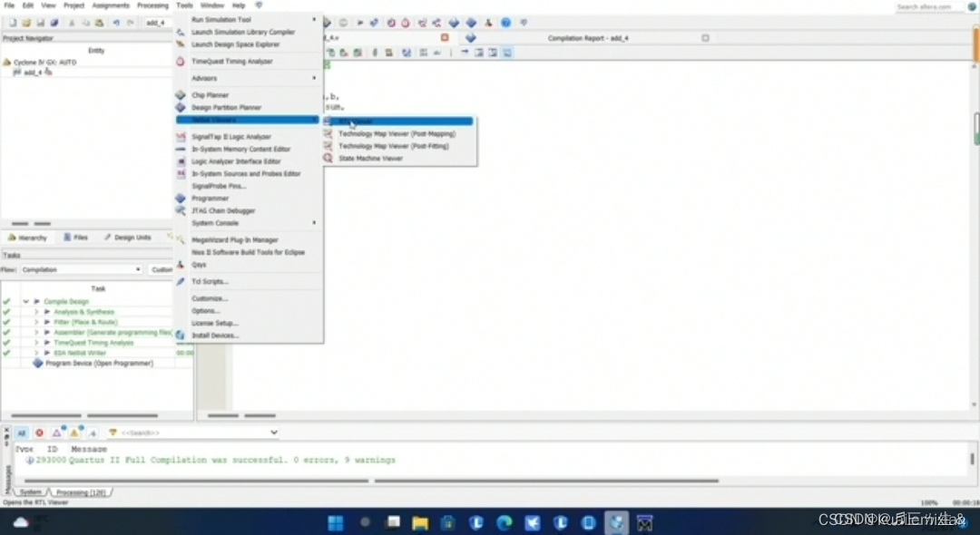Click the Undo toolbar icon
This screenshot has width=980, height=535.
[116, 23]
